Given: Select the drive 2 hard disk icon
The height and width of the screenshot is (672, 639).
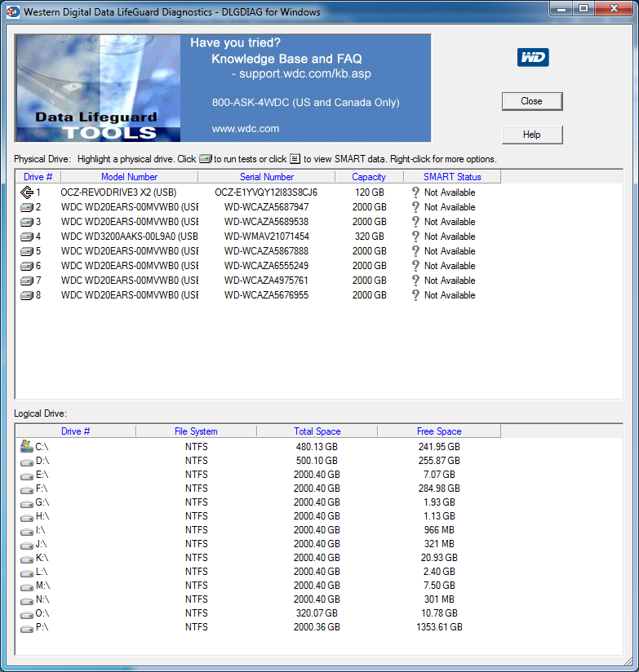Looking at the screenshot, I should pyautogui.click(x=27, y=207).
